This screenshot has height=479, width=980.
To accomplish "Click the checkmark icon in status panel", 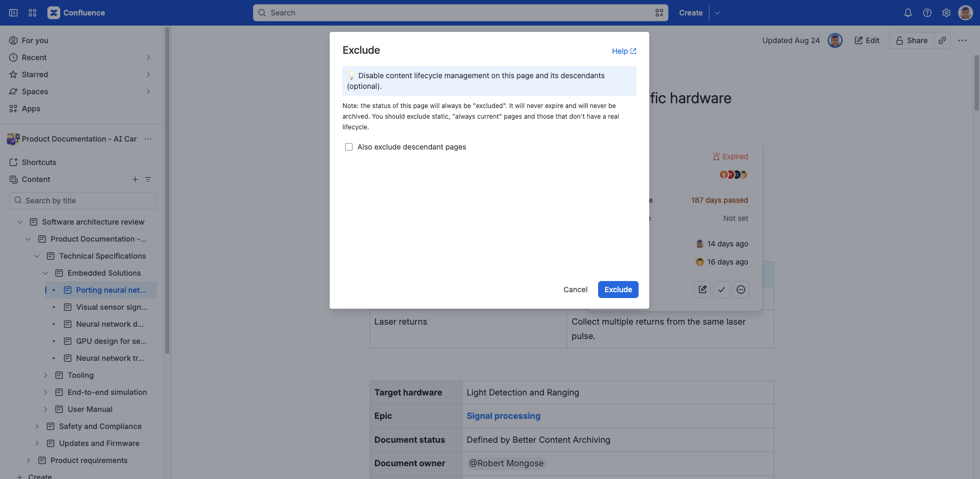I will point(722,290).
